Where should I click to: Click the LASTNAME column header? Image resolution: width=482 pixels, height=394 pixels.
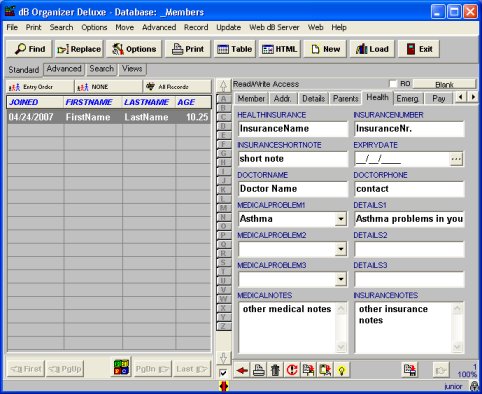click(x=148, y=102)
